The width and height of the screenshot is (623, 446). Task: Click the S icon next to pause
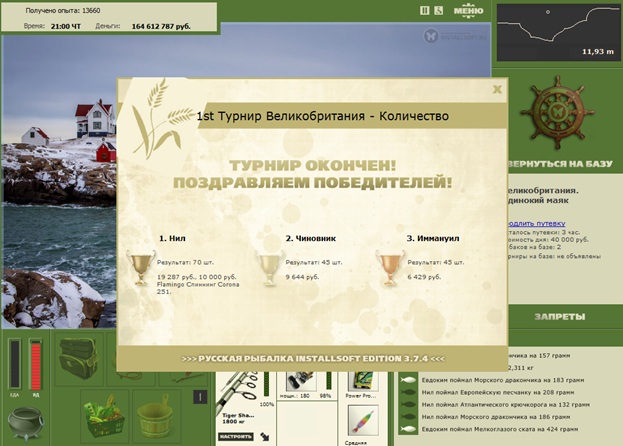click(438, 11)
